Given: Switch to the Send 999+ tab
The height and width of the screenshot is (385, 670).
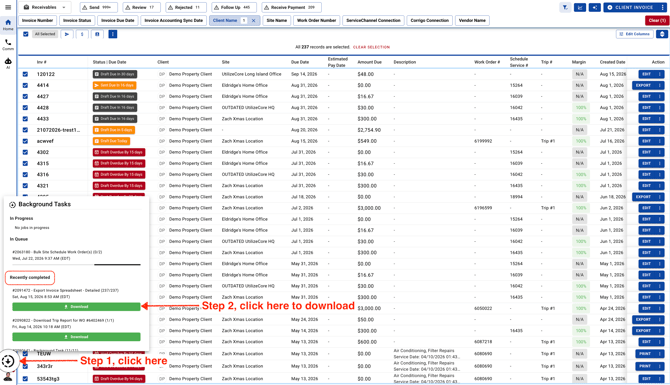Looking at the screenshot, I should pyautogui.click(x=98, y=7).
